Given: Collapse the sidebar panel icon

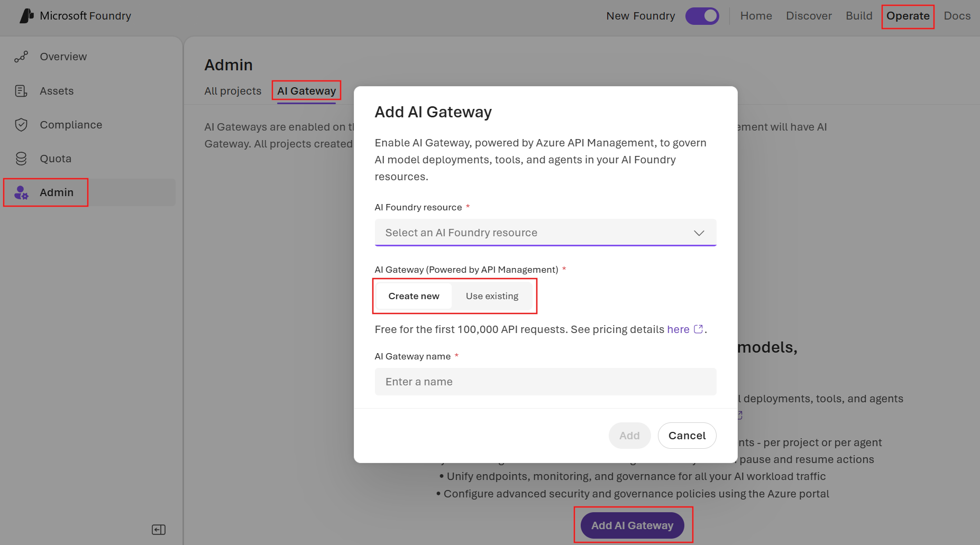Looking at the screenshot, I should [x=159, y=530].
